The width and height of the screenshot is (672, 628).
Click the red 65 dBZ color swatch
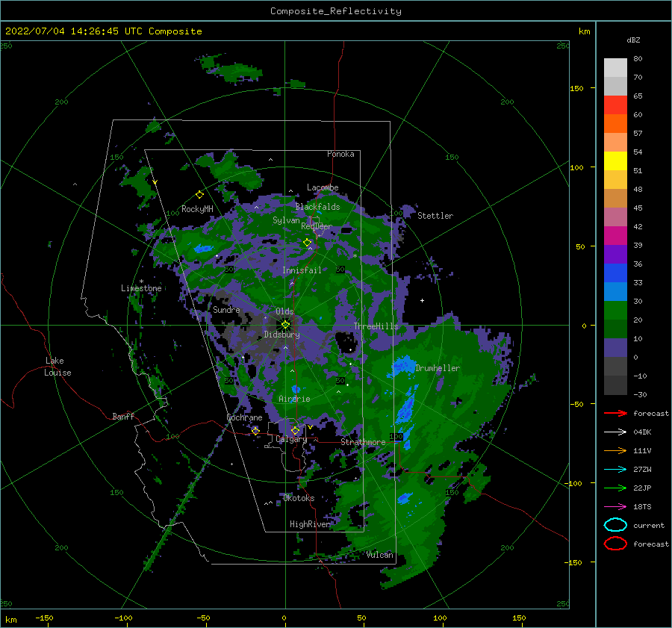pyautogui.click(x=615, y=105)
